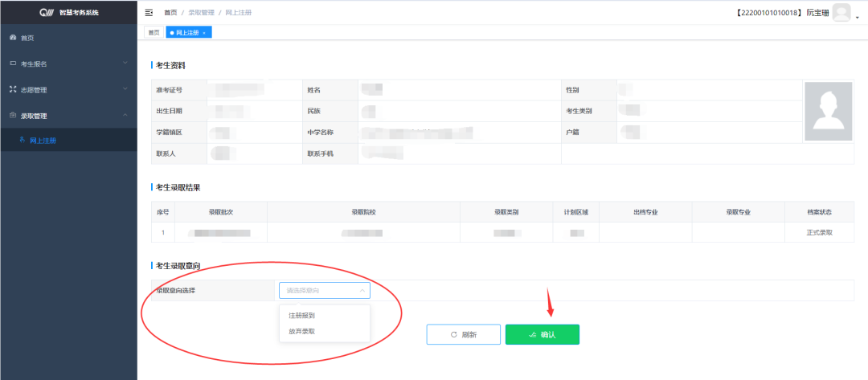This screenshot has width=868, height=380.
Task: Click the 录取管理 briefcase icon
Action: pyautogui.click(x=12, y=115)
